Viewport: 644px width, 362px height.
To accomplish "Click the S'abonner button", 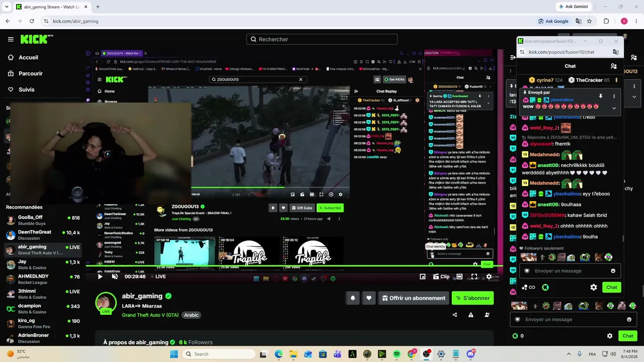I will (x=472, y=298).
